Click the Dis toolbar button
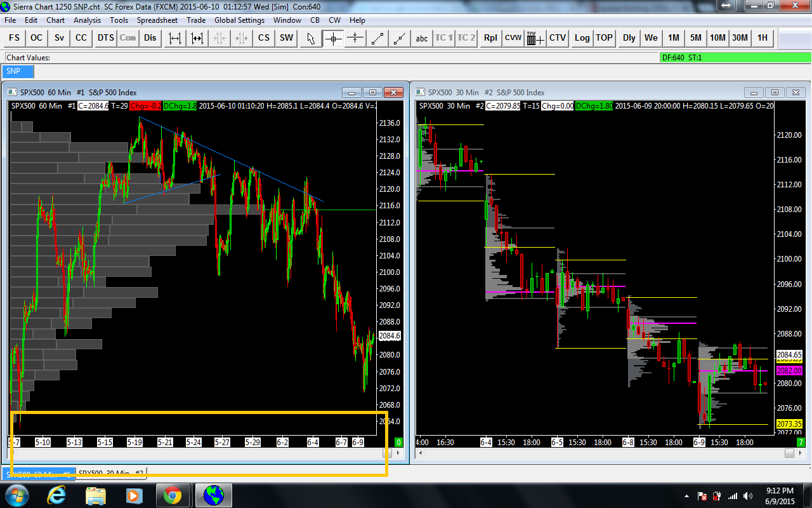The image size is (812, 508). coord(150,37)
